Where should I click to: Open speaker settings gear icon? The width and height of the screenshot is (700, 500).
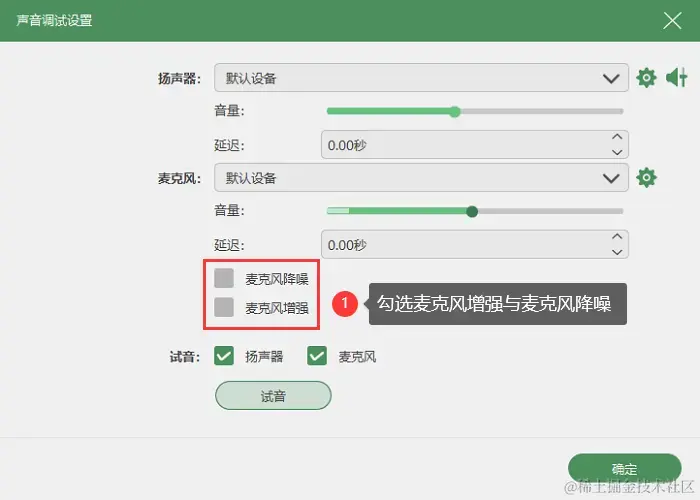[646, 78]
